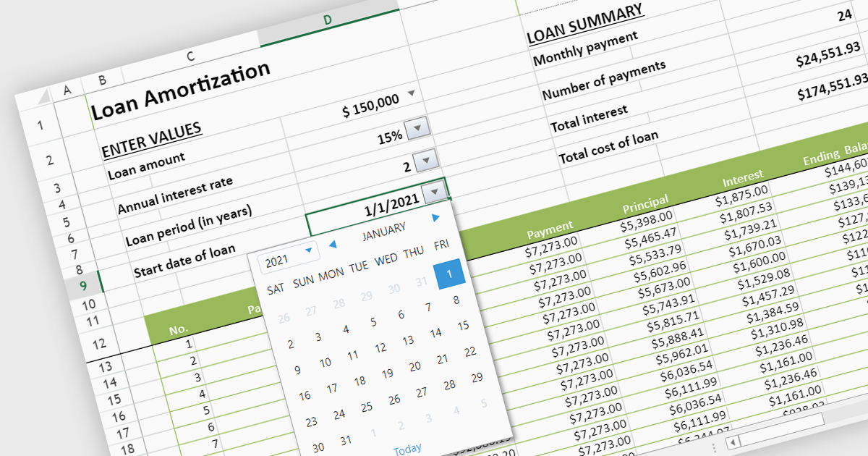
Task: Open the small arrow beside $ 150,000
Action: [x=412, y=93]
